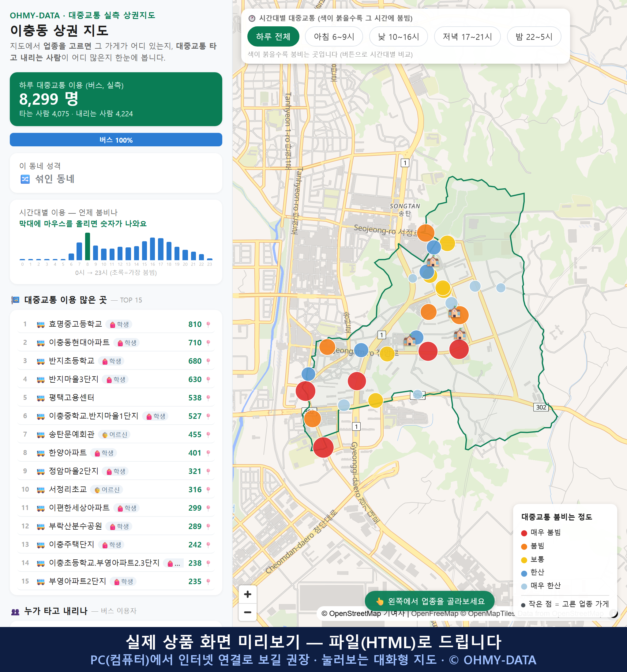Locate 송탄문예회관 with its pin icon
627x672 pixels.
pos(208,434)
